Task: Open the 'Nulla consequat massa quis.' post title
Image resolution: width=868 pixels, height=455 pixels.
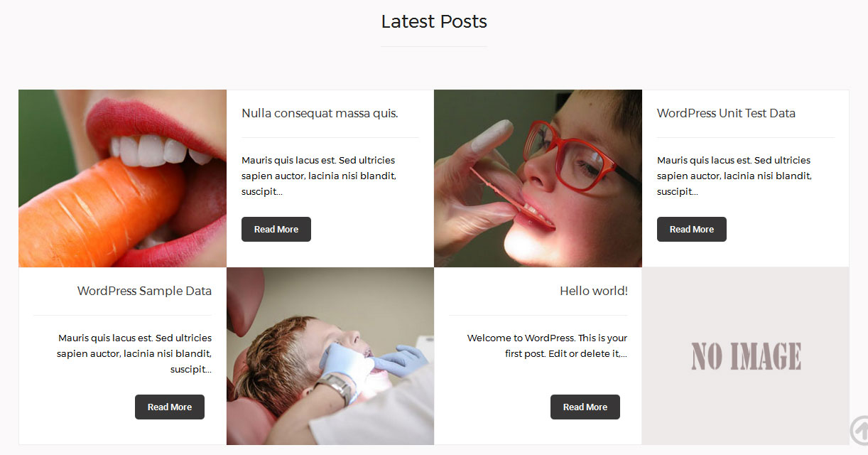Action: click(320, 113)
